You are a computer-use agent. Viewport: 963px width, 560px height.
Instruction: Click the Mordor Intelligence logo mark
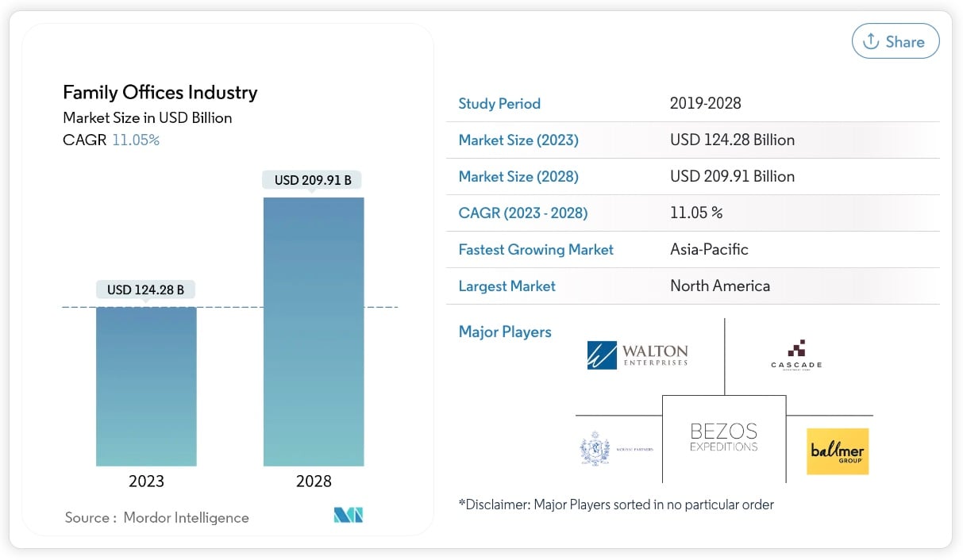point(348,516)
